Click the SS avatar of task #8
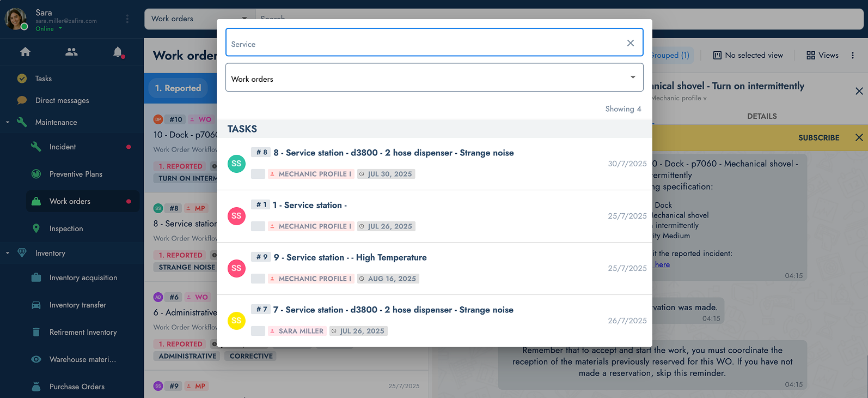868x398 pixels. tap(236, 164)
